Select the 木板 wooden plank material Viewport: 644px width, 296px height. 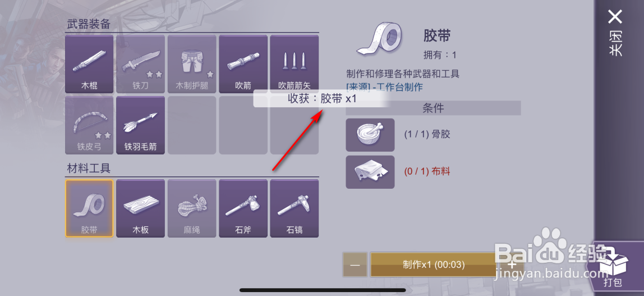click(140, 208)
